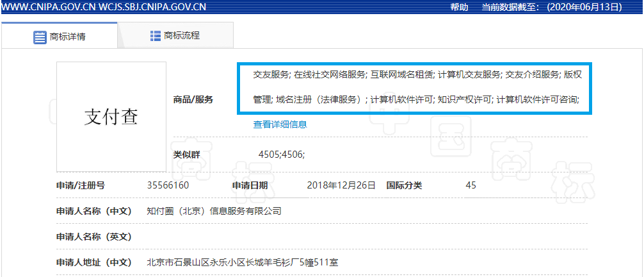
Task: Open the 商标详情 tab
Action: point(60,36)
